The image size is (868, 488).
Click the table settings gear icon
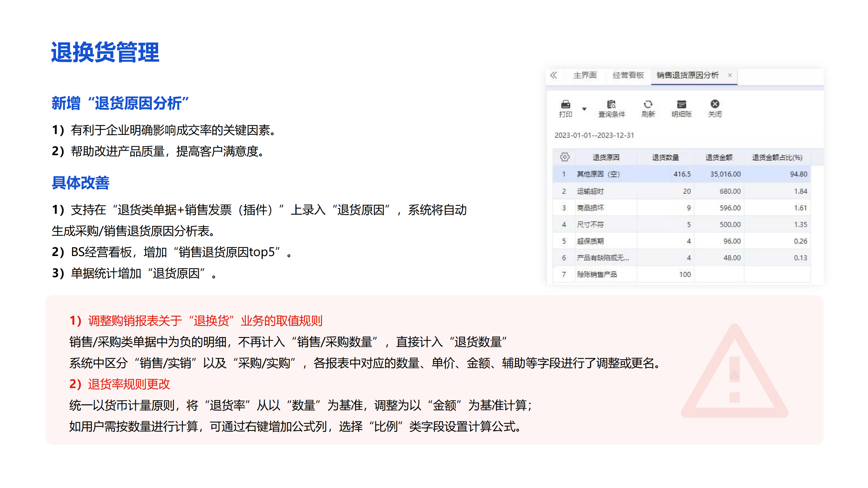pyautogui.click(x=565, y=157)
